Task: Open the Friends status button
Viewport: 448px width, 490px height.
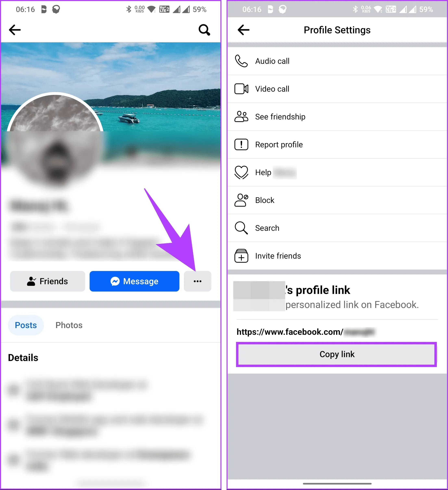Action: [48, 281]
